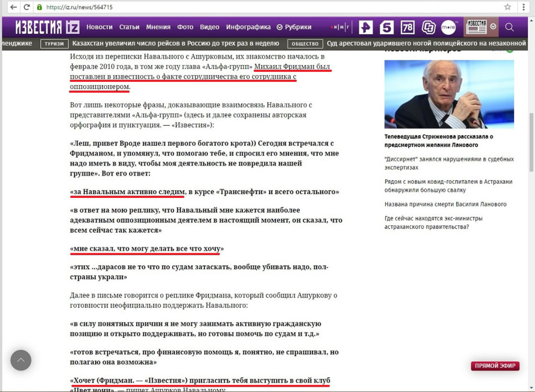Open the 78 channel icon
Image resolution: width=535 pixels, height=392 pixels.
(408, 27)
